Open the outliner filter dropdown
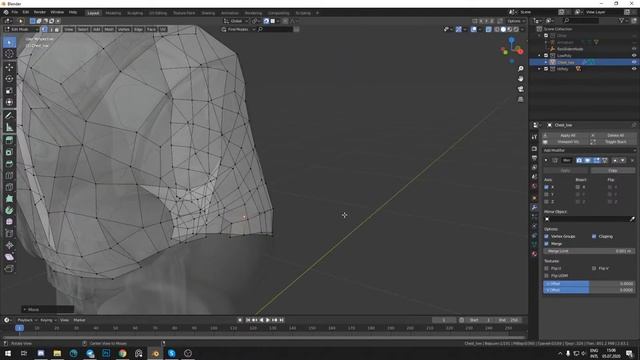Screen dimensions: 640x360 click(623, 20)
